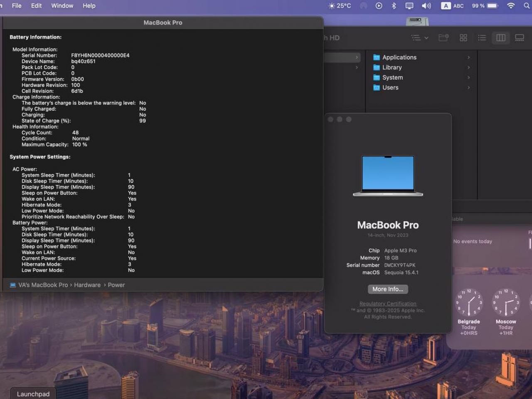Click the chevron next to Applications
Image resolution: width=532 pixels, height=399 pixels.
point(468,57)
